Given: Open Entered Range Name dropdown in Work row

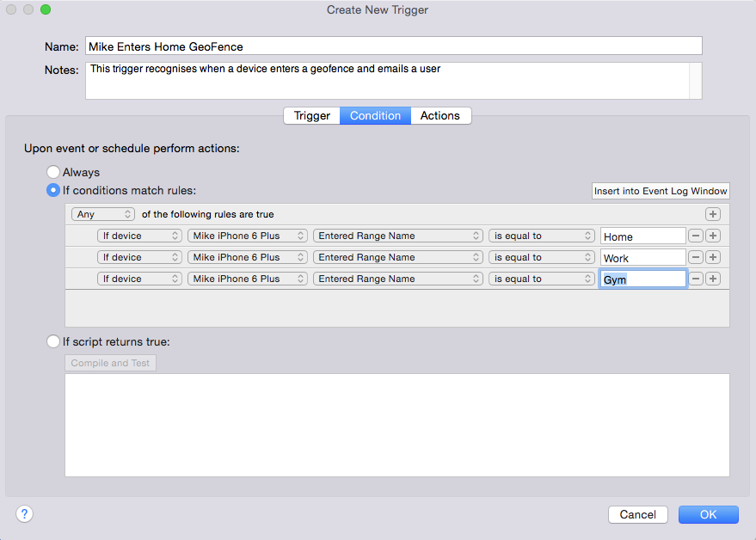Looking at the screenshot, I should point(397,257).
